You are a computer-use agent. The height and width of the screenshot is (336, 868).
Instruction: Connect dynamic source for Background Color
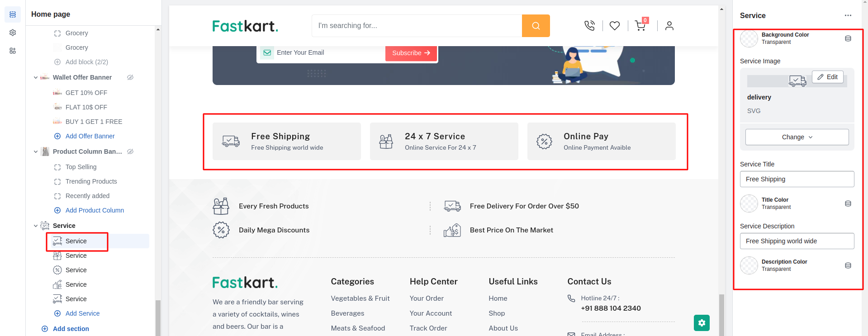848,38
